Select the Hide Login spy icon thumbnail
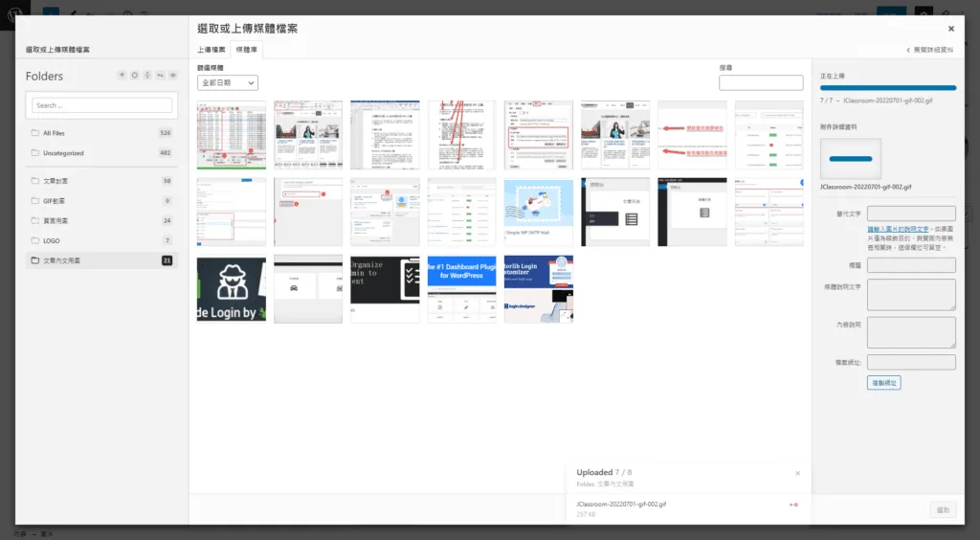 click(x=232, y=289)
